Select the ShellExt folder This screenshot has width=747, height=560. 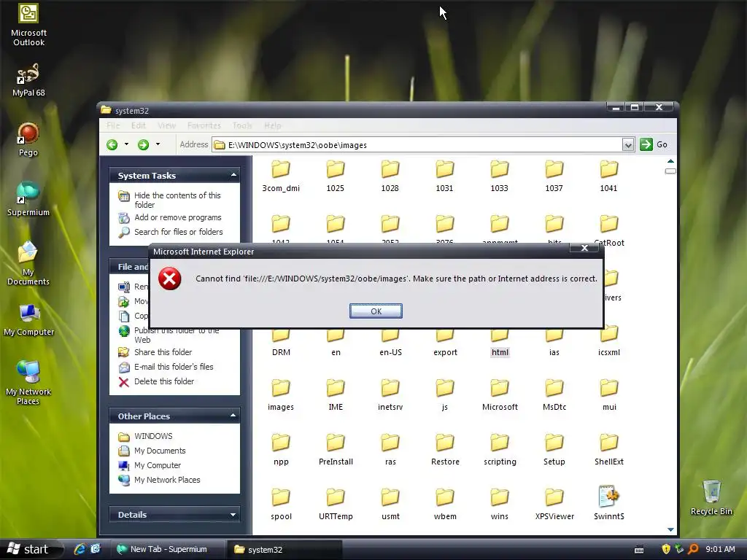[x=609, y=449]
